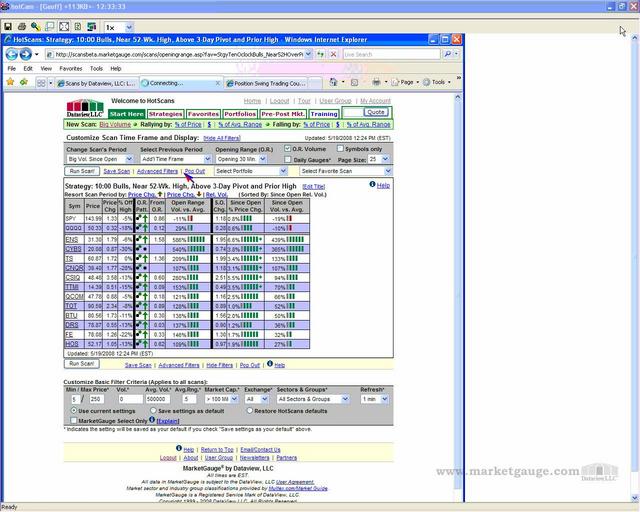Image resolution: width=640 pixels, height=512 pixels.
Task: Click the IE Refresh icon
Action: pos(320,54)
